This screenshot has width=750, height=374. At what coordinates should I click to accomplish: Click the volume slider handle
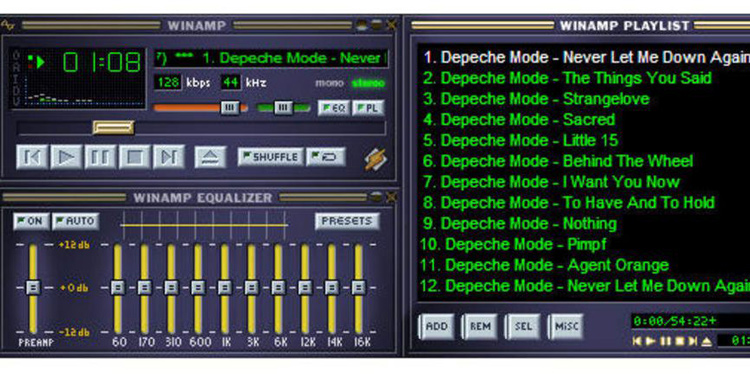pos(230,108)
